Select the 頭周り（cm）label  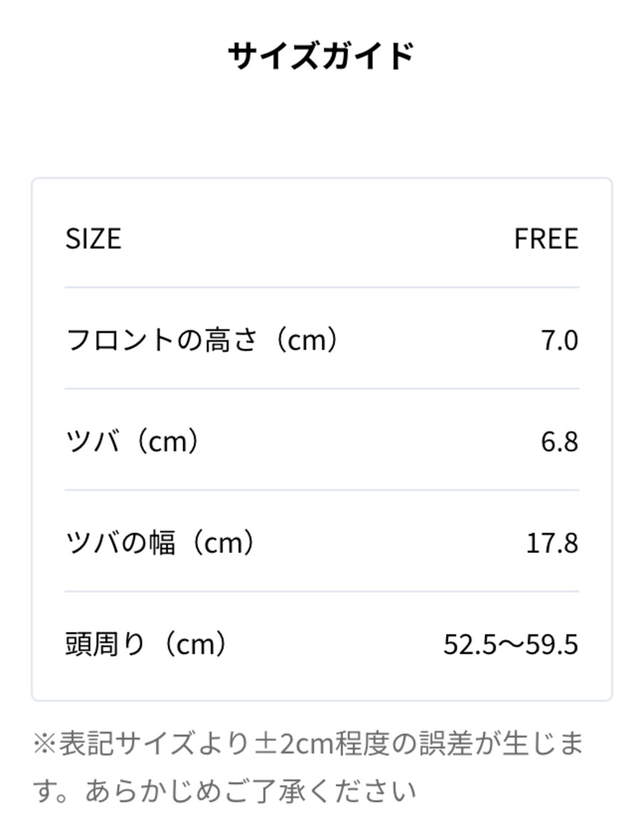(147, 644)
